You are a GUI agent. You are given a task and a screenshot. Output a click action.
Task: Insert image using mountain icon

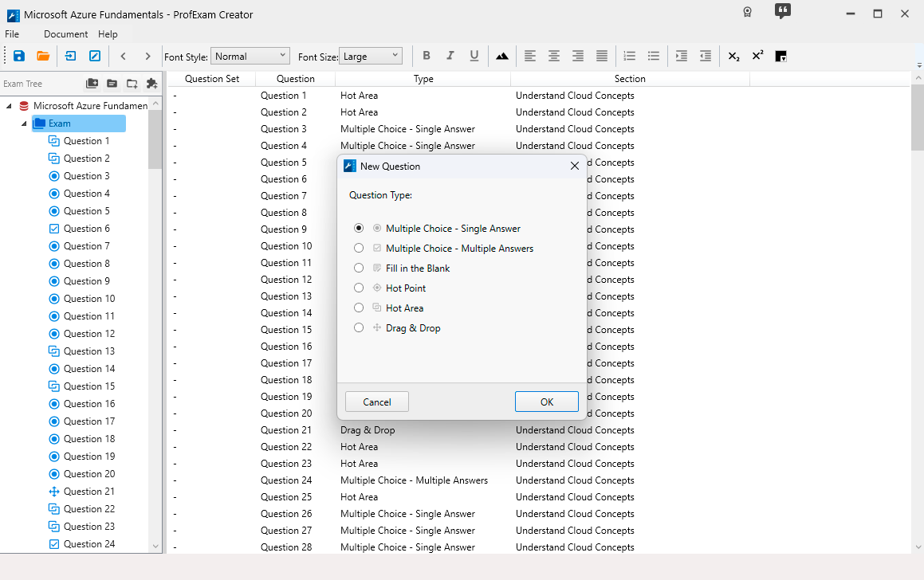502,56
